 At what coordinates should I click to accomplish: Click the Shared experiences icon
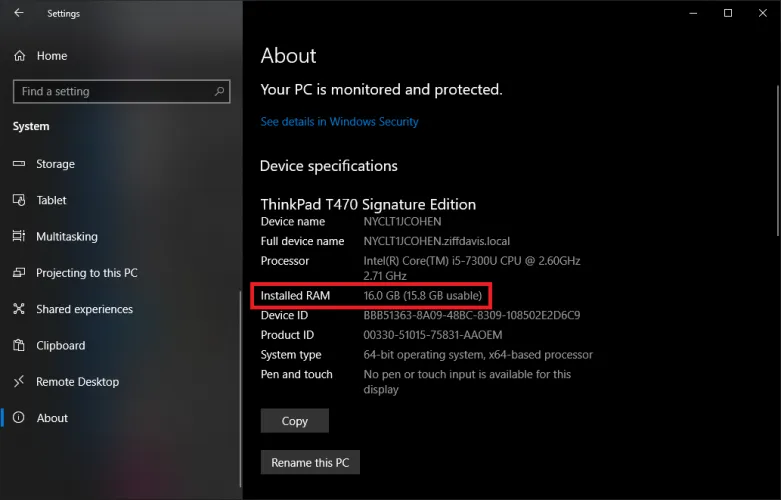[18, 309]
